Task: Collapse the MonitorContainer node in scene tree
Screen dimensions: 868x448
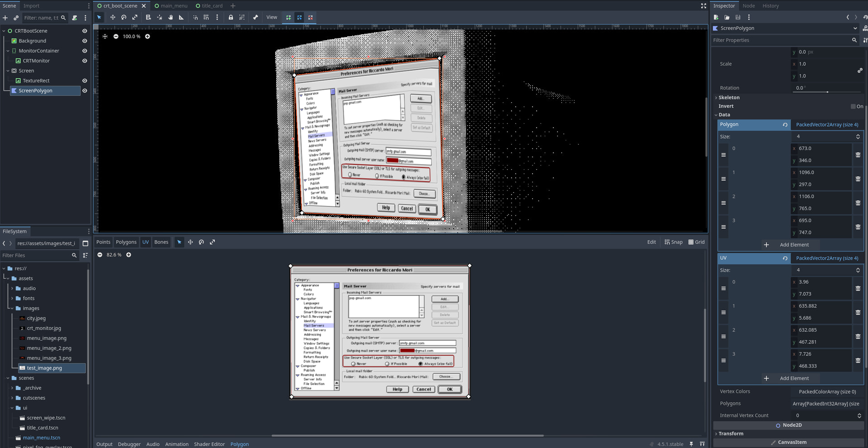Action: 8,51
